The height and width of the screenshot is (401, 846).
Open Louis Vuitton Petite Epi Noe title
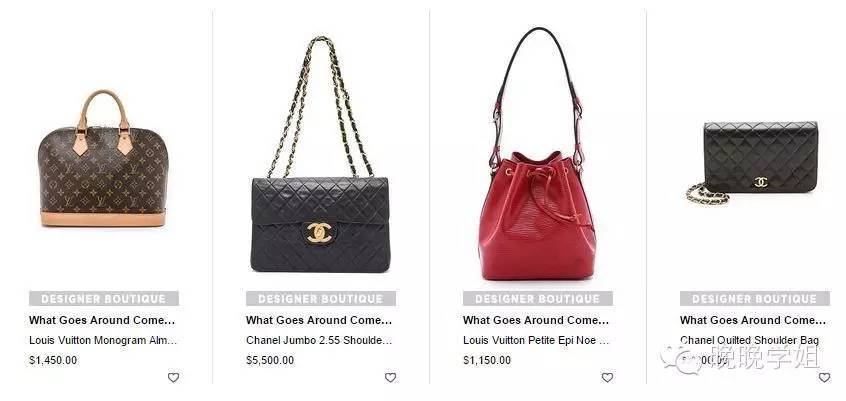(x=536, y=341)
